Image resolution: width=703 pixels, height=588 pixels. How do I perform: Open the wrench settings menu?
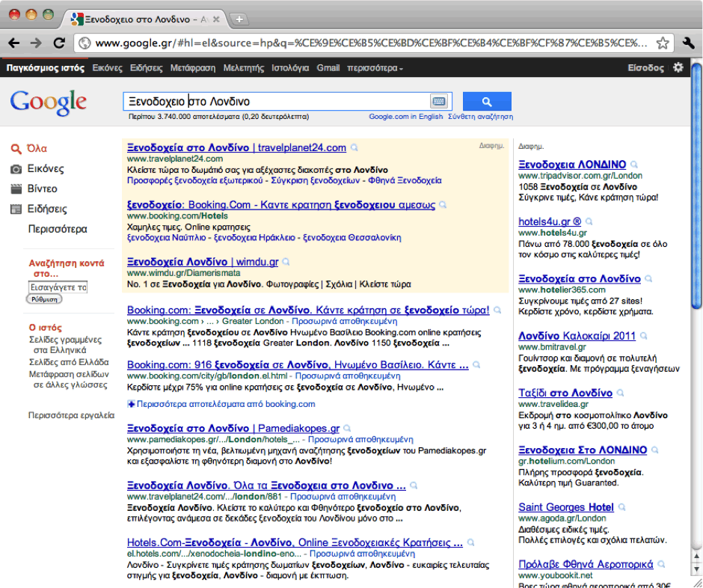click(x=688, y=43)
